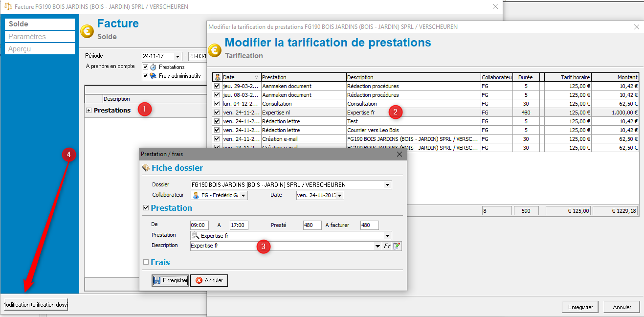This screenshot has width=644, height=317.
Task: Switch to the Paramètres tab
Action: pos(40,37)
